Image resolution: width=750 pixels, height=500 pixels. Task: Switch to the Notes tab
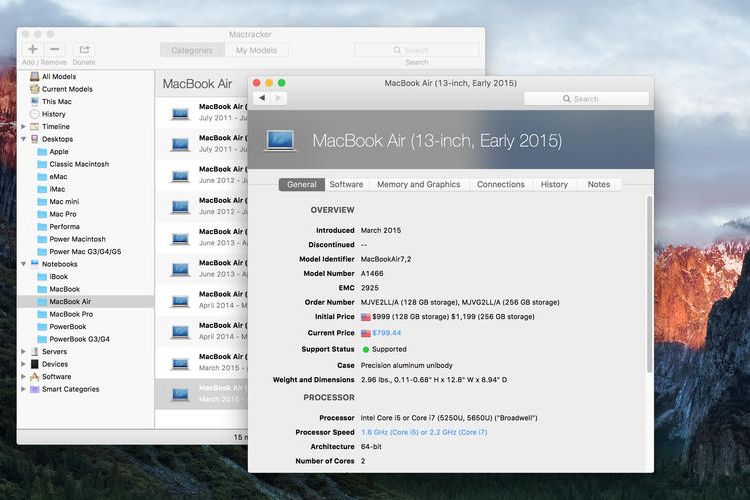pos(598,184)
